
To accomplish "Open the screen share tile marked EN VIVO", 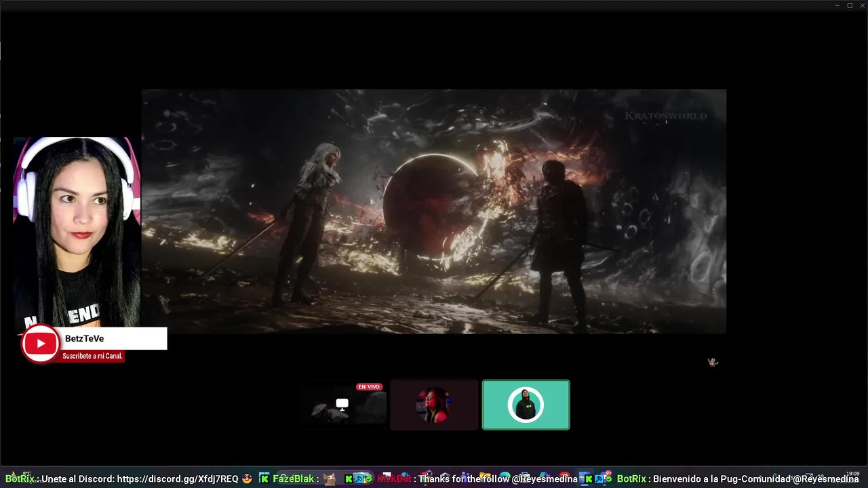I will [343, 405].
